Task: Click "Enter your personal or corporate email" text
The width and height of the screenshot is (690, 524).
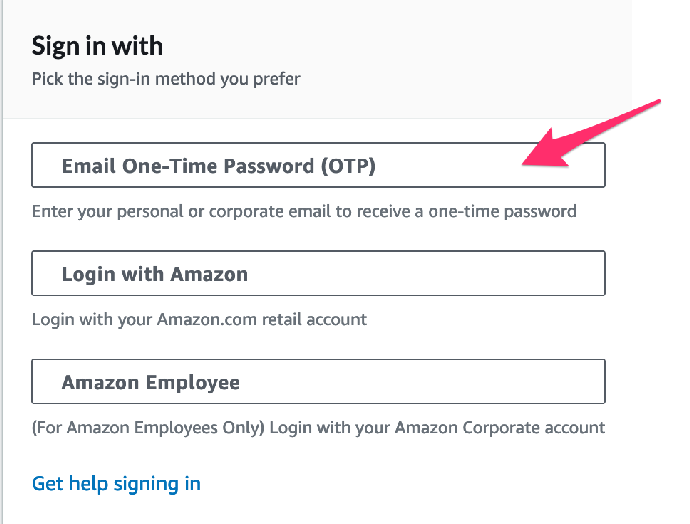Action: (x=190, y=212)
